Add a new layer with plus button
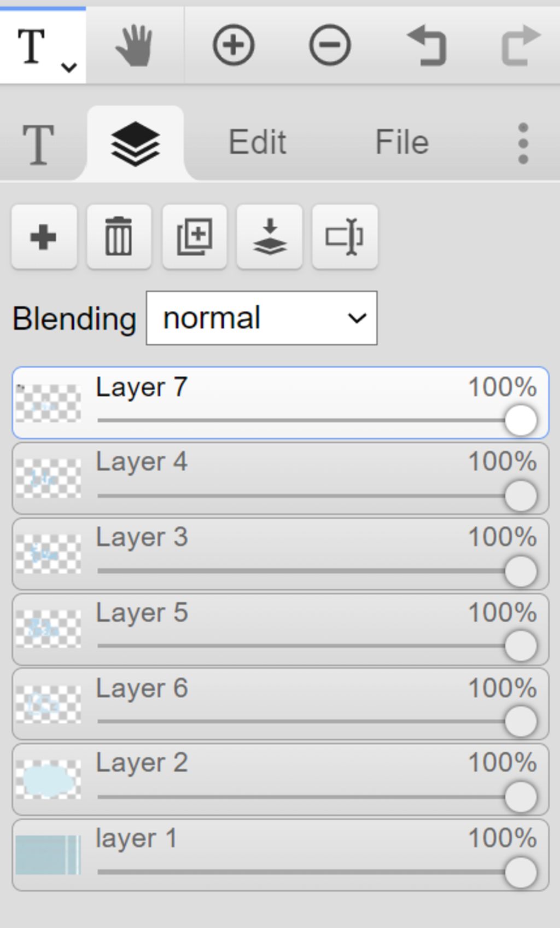Viewport: 560px width, 928px height. (44, 237)
